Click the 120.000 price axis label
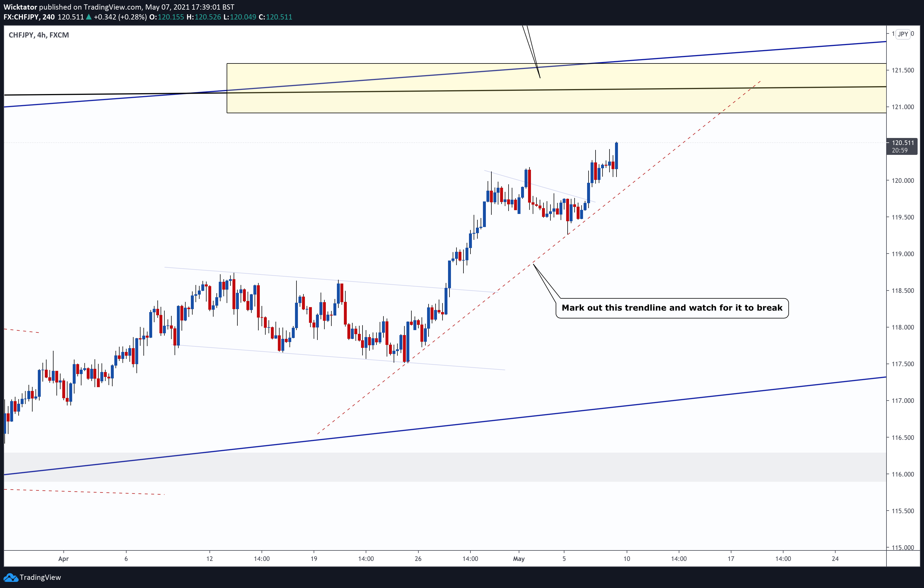 [902, 180]
